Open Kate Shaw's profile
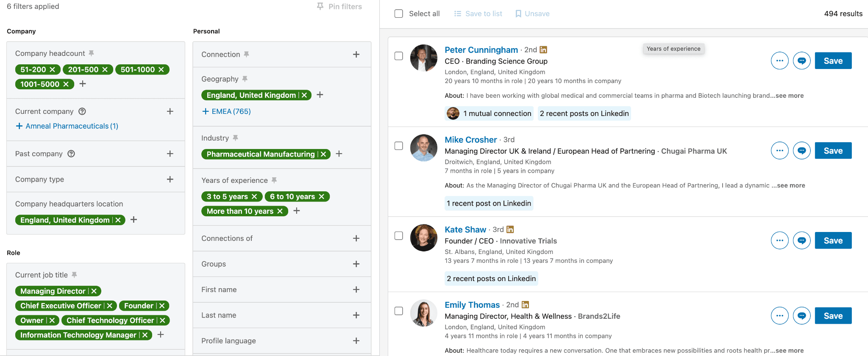The width and height of the screenshot is (868, 356). tap(465, 229)
